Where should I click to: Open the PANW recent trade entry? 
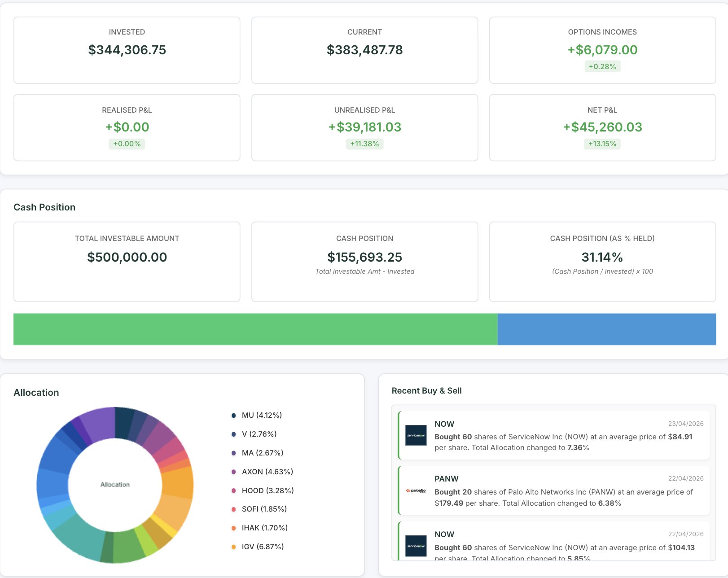point(554,490)
